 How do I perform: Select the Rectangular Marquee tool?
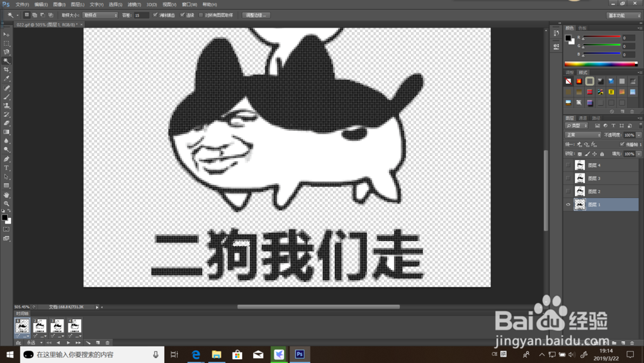(6, 43)
